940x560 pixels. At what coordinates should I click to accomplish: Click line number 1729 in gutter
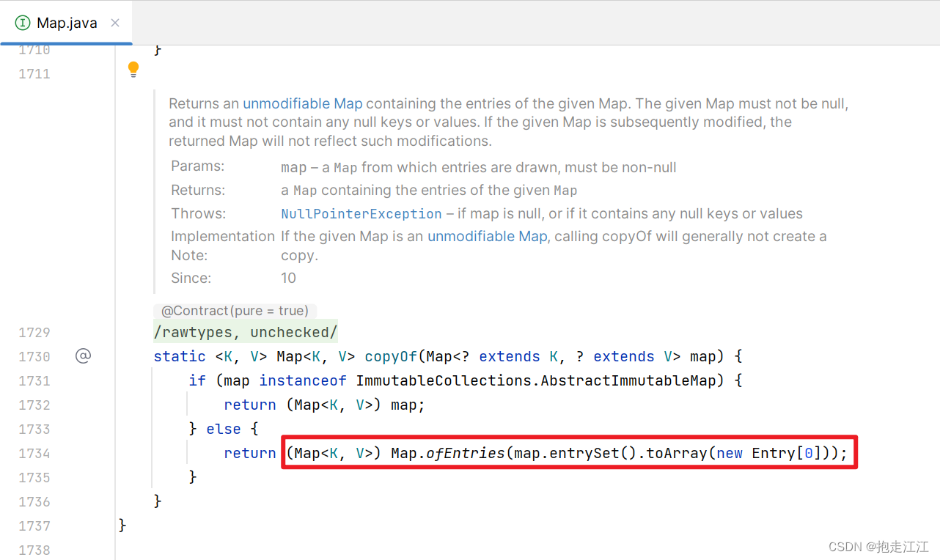pyautogui.click(x=34, y=332)
